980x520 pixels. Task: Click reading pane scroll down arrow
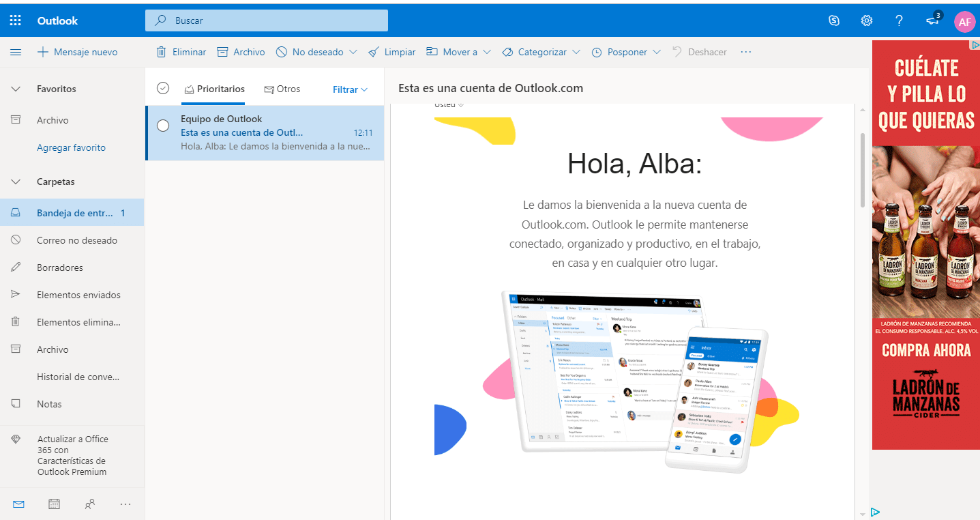tap(862, 513)
